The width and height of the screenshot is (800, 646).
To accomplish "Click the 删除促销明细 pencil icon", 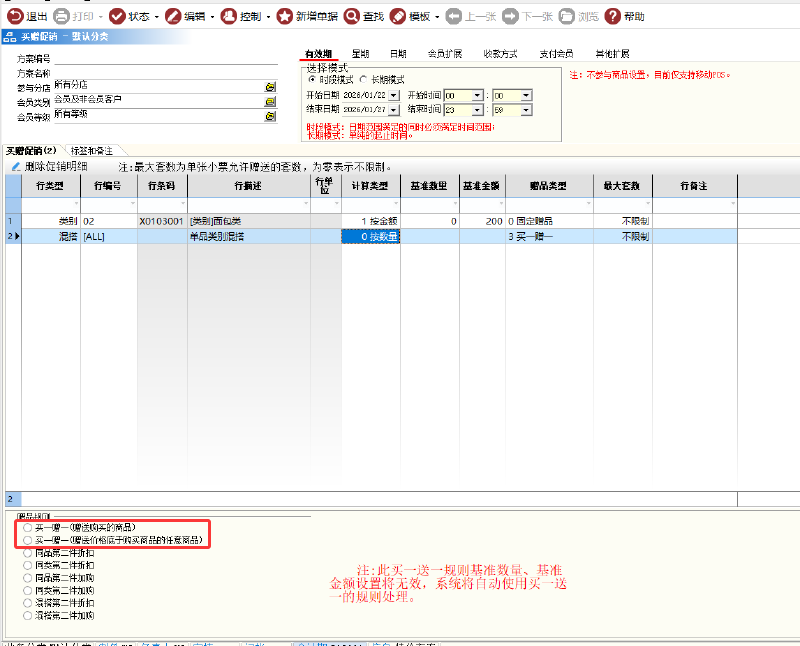I will 16,166.
